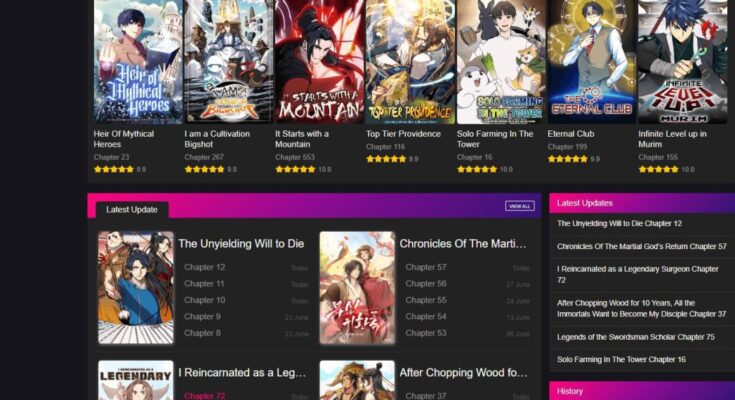Viewport: 735px width, 400px height.
Task: Open Infinite Level up in Murim title
Action: click(672, 139)
